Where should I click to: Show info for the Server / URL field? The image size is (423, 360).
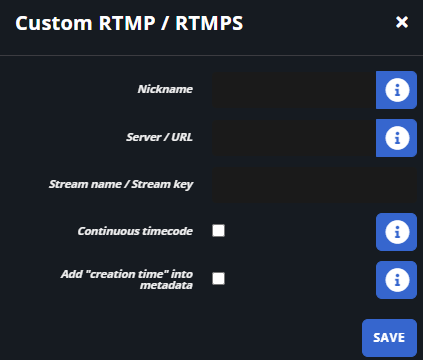point(396,138)
